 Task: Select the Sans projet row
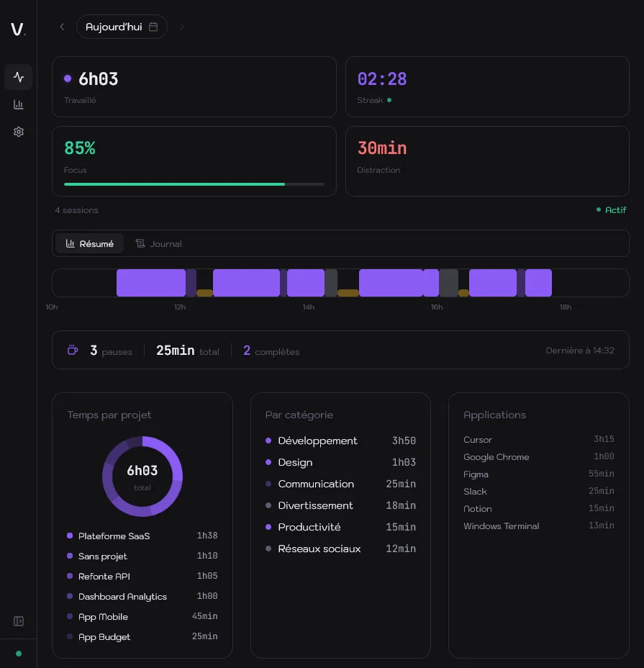point(142,556)
